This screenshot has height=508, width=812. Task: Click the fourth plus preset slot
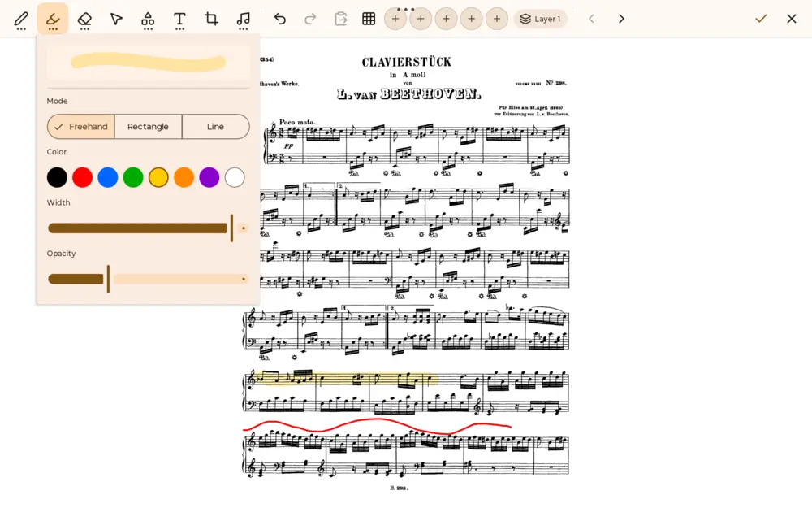tap(471, 20)
